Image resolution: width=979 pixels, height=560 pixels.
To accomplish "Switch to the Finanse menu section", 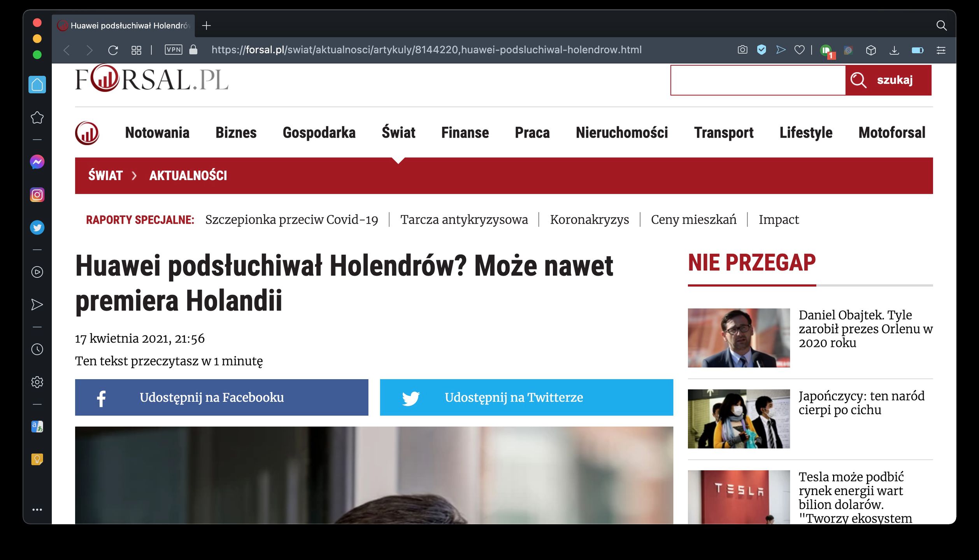I will tap(465, 133).
